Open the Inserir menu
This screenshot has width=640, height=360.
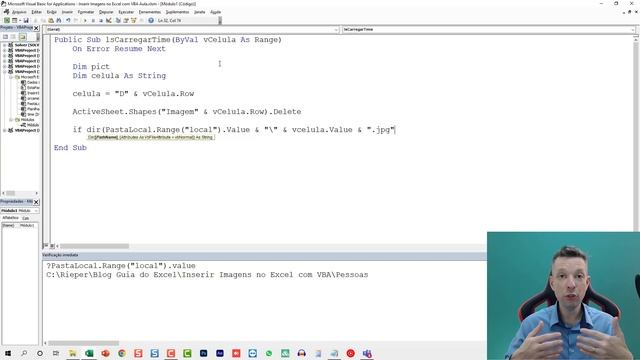coord(67,12)
